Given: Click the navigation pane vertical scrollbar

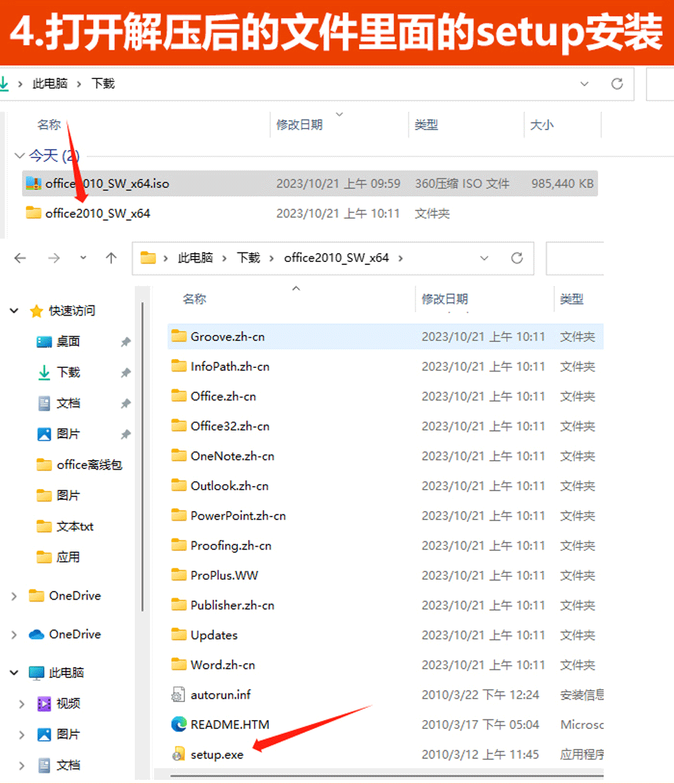Looking at the screenshot, I should [142, 456].
